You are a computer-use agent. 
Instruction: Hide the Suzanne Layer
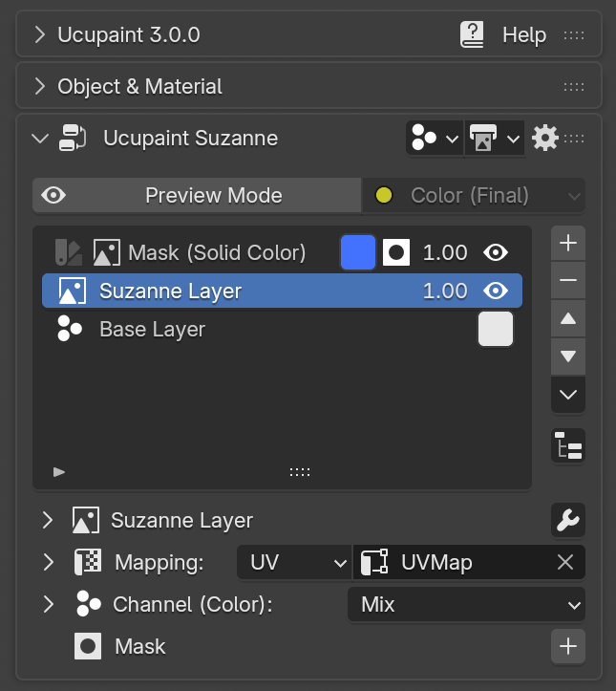496,291
